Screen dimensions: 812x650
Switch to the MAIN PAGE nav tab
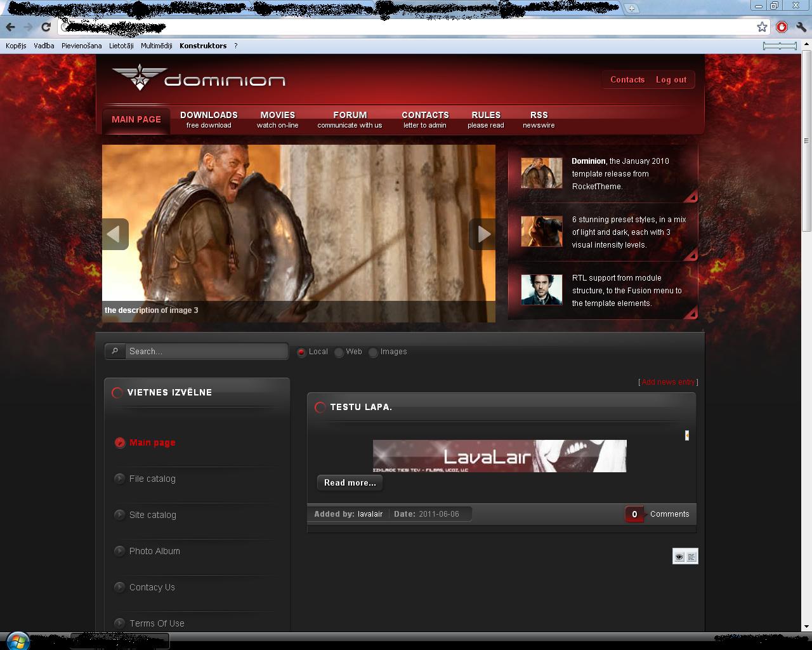click(136, 119)
